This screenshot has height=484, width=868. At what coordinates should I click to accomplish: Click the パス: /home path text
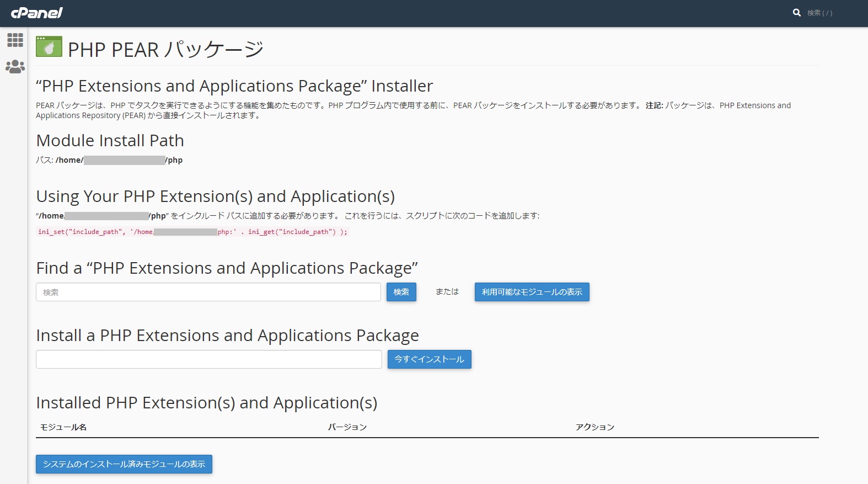(109, 160)
